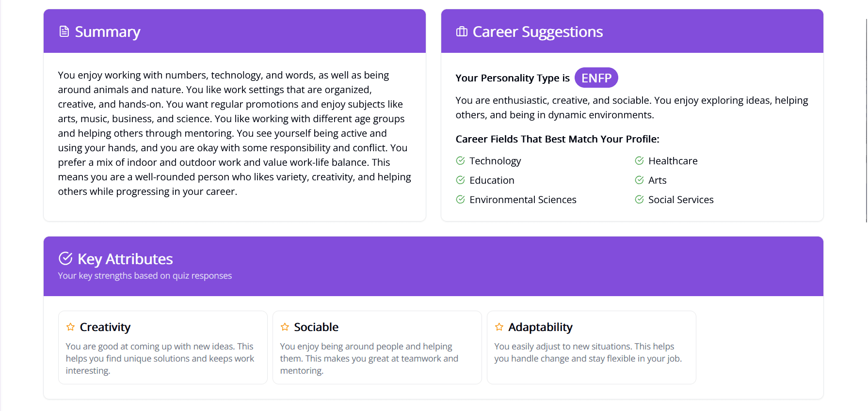Click the Career Suggestions header title
Image resolution: width=868 pixels, height=411 pixels.
point(538,32)
